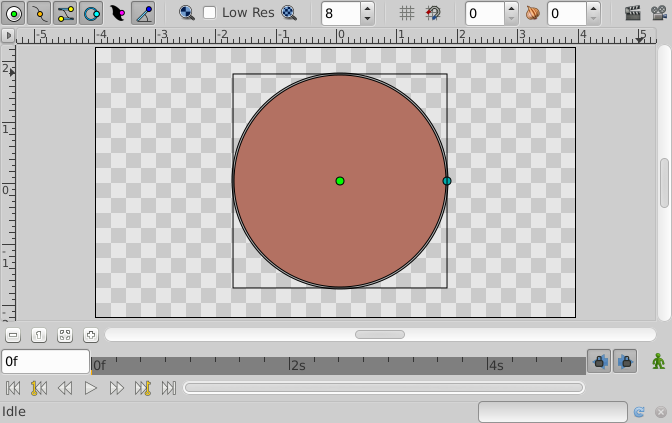Increase the quality value with up arrow
The image size is (672, 423).
(x=367, y=8)
